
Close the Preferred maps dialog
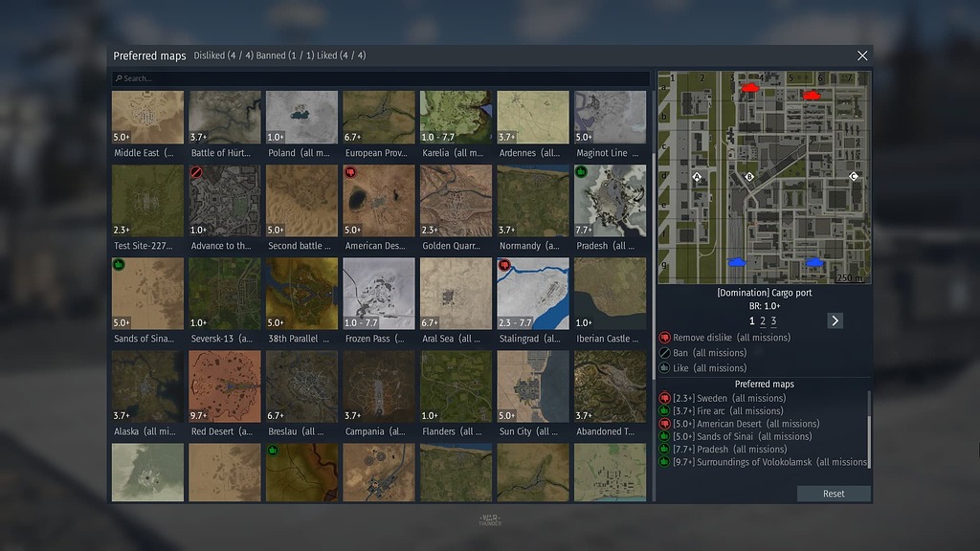click(862, 56)
